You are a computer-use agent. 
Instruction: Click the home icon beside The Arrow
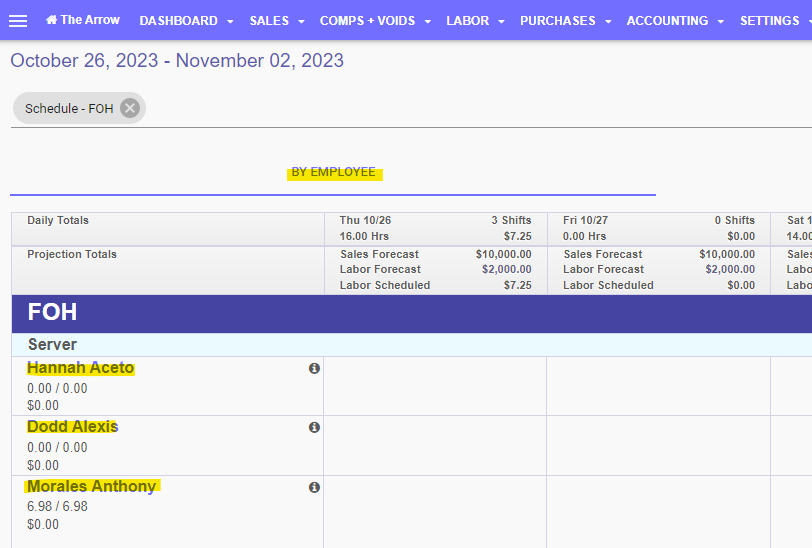[x=52, y=20]
